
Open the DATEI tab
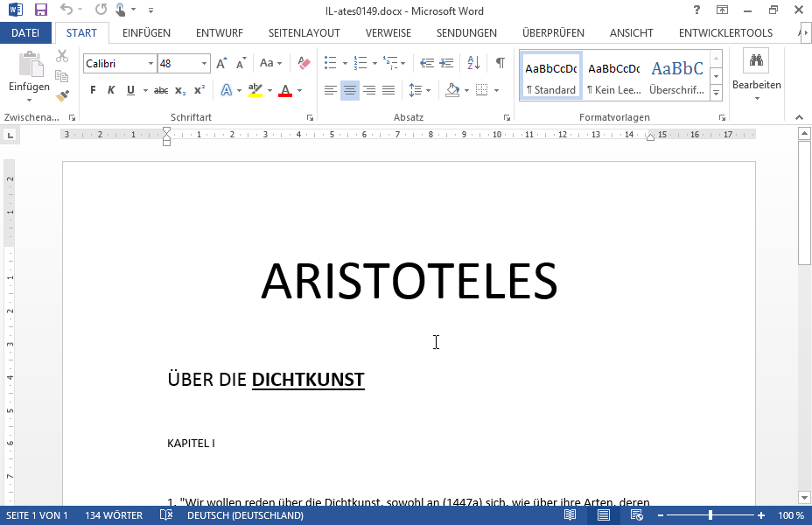(x=25, y=33)
